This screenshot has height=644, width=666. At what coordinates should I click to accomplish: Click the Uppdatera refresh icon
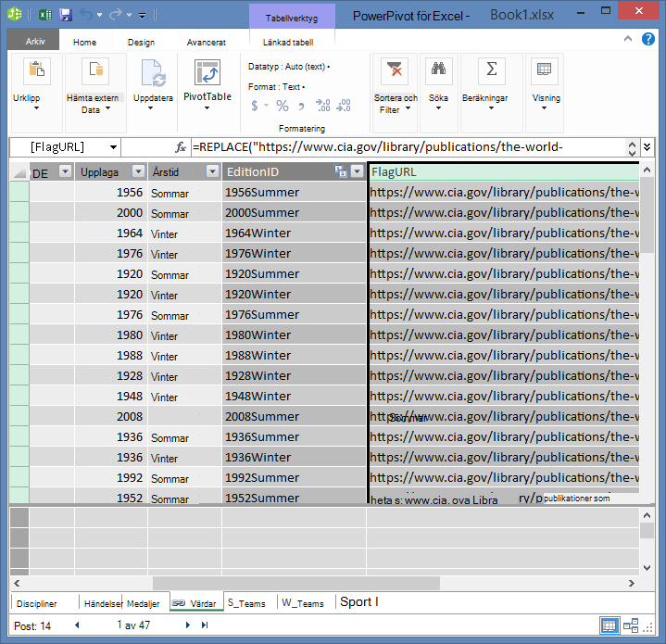click(x=153, y=73)
